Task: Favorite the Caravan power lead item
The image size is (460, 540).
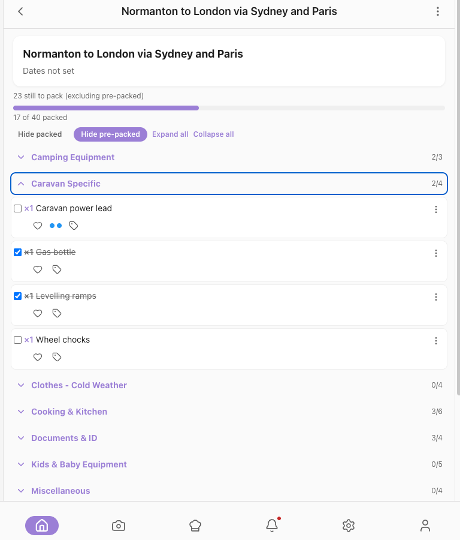Action: click(38, 226)
